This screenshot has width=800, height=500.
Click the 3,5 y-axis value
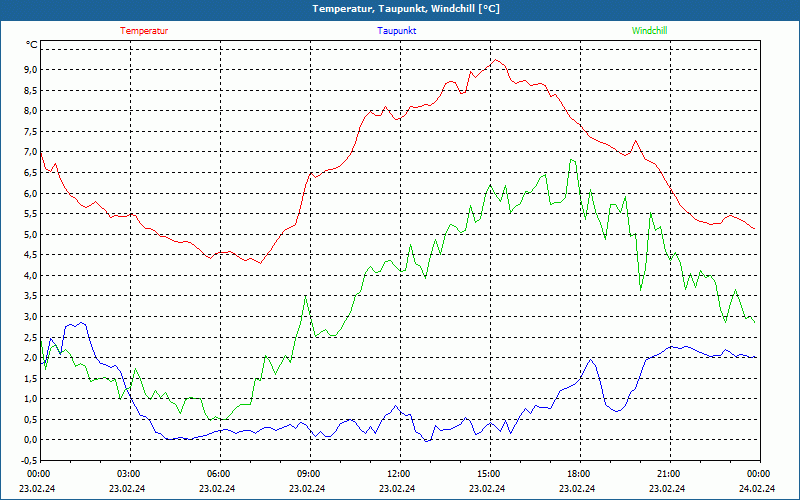pyautogui.click(x=32, y=296)
